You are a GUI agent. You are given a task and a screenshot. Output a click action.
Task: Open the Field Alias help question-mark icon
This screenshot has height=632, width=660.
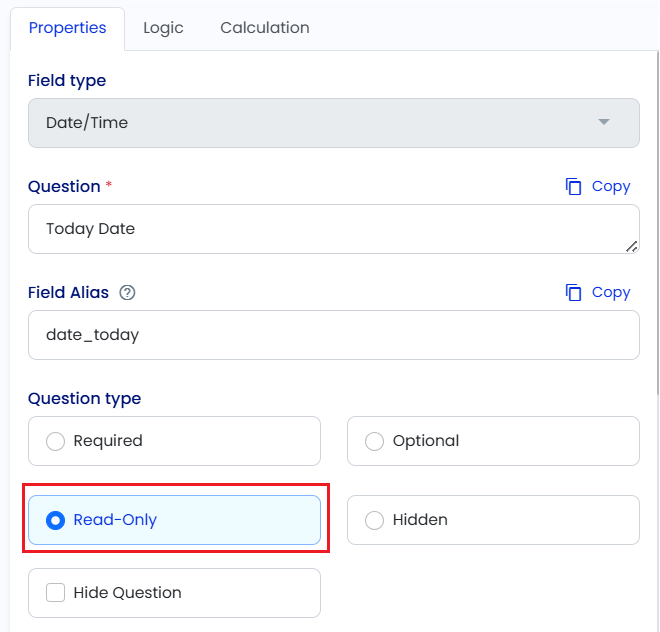point(127,293)
